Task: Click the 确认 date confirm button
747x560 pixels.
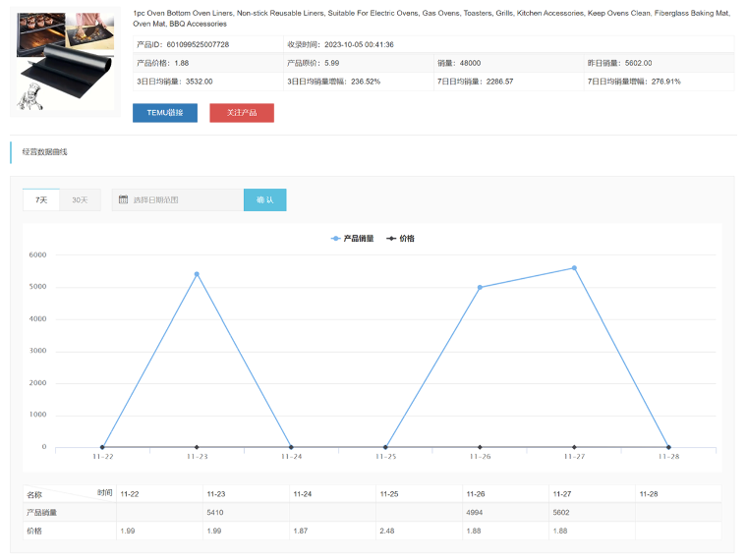Action: 264,199
